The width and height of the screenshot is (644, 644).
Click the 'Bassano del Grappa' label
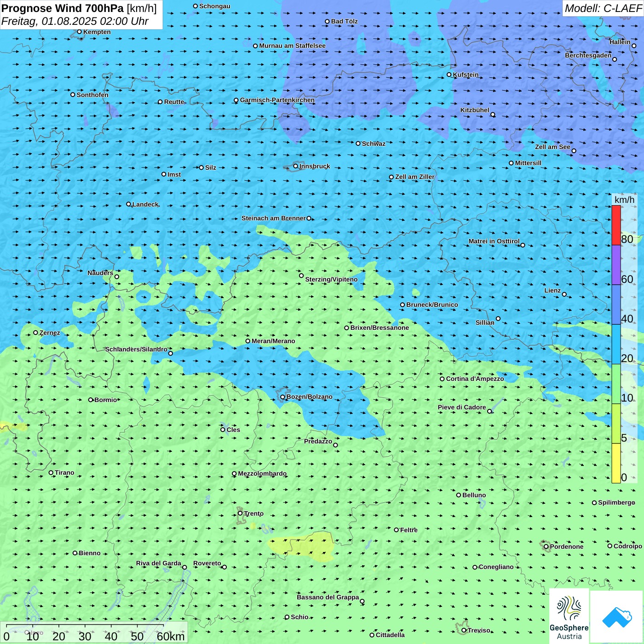coord(328,597)
